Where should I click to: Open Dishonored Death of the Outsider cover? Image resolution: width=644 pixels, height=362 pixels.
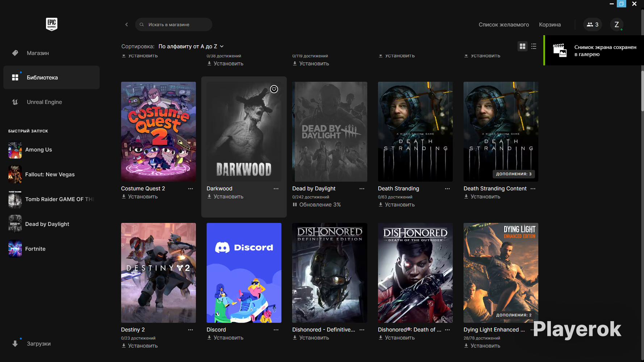(415, 273)
